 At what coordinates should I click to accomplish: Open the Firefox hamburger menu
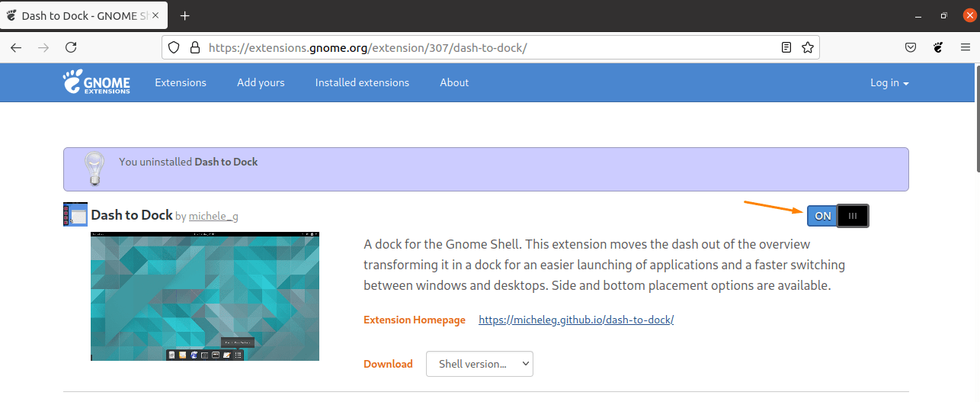(x=965, y=47)
